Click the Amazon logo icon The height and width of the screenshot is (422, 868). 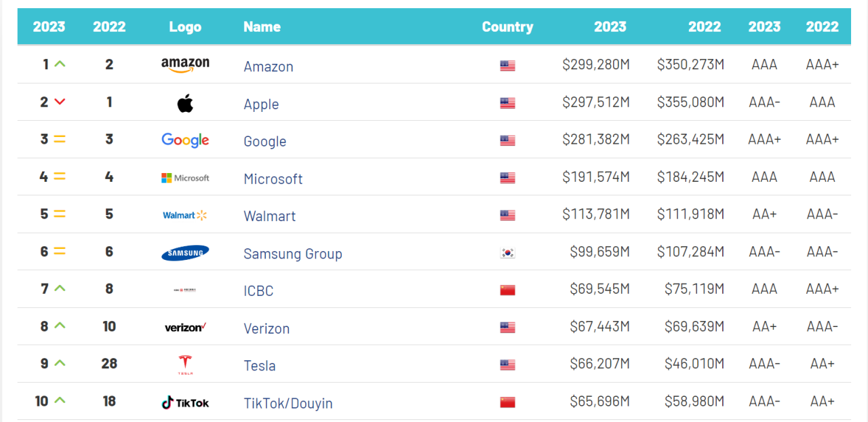coord(185,64)
